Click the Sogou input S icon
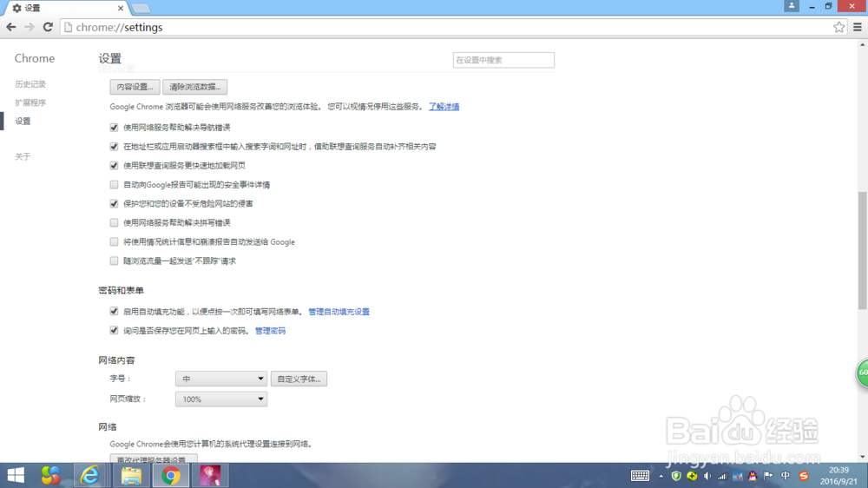Screen dimensions: 868x488 pyautogui.click(x=804, y=476)
